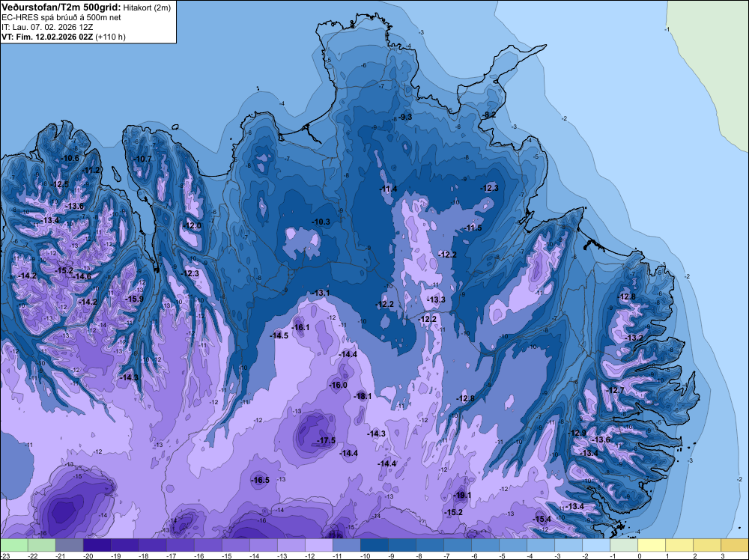
Task: Pick the legend swatch labeled -18
Action: tap(153, 545)
